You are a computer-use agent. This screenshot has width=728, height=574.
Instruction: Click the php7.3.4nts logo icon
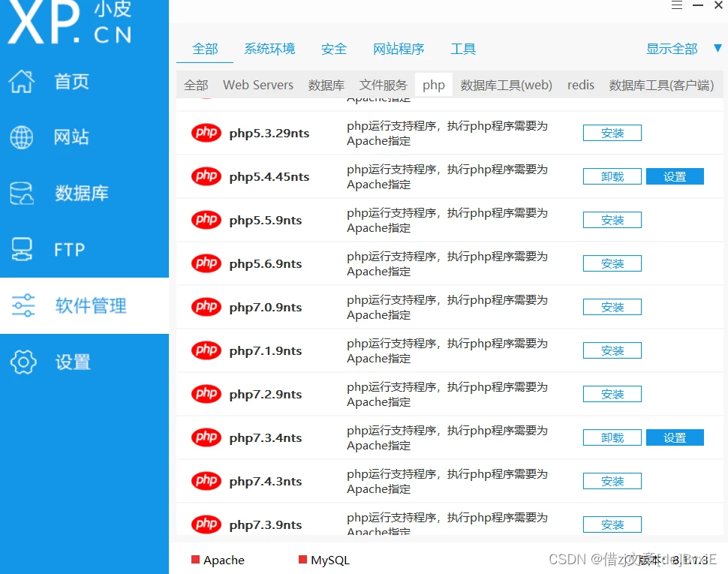coord(206,437)
